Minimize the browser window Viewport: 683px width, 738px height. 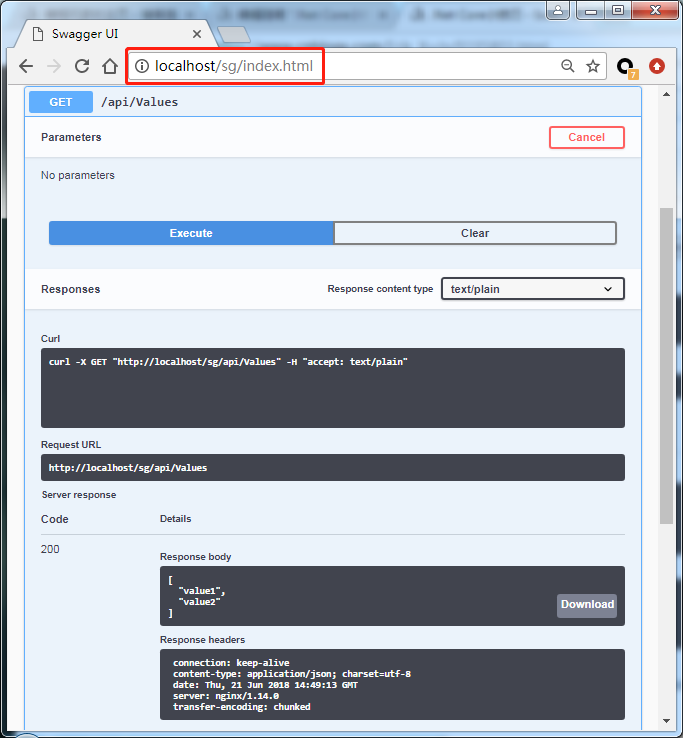click(591, 10)
